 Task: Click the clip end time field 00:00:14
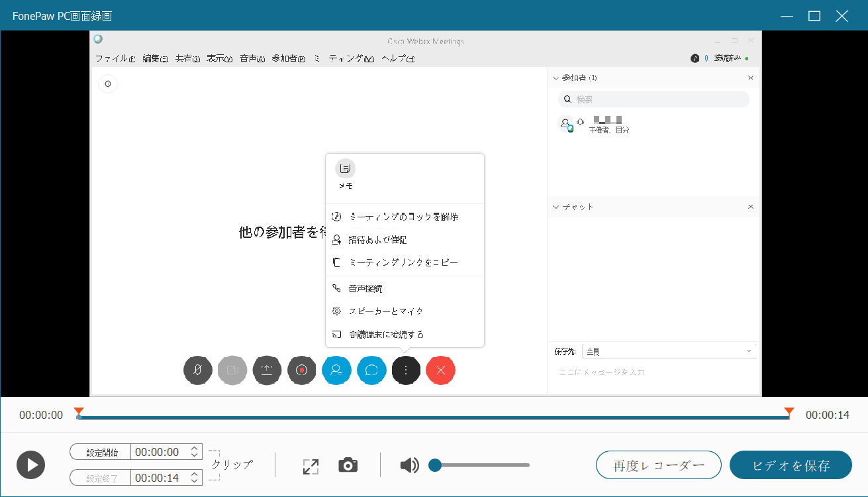point(158,478)
